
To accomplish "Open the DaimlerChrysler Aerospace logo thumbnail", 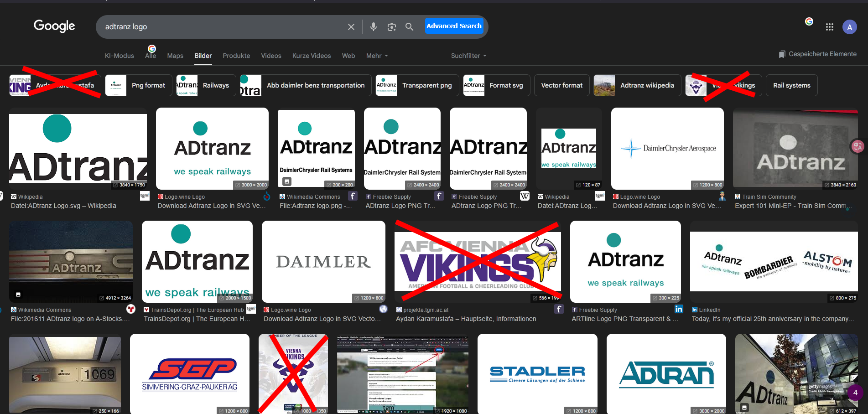I will point(667,149).
